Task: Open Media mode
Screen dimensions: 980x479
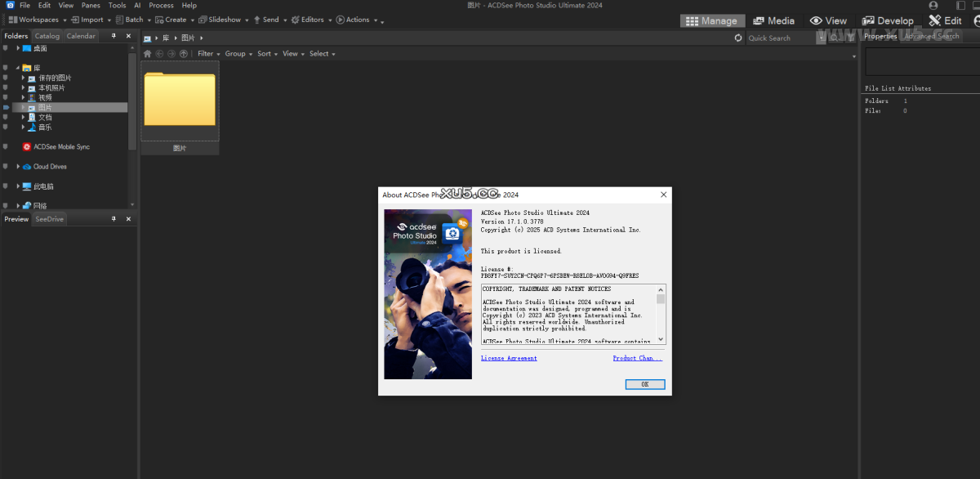Action: 773,20
